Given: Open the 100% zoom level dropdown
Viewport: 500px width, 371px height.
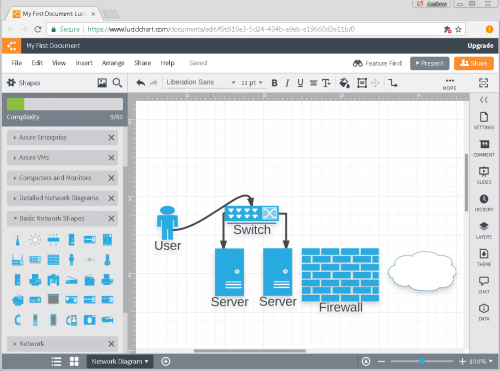Looking at the screenshot, I should click(481, 362).
